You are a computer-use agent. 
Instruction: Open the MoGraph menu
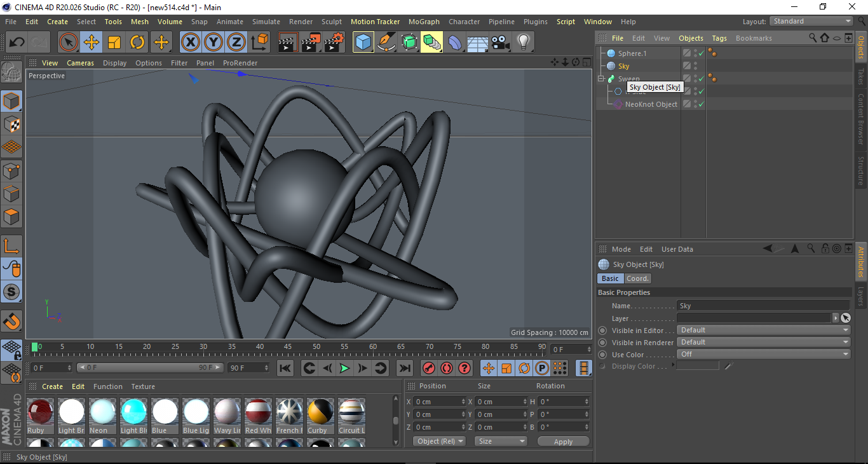point(424,22)
